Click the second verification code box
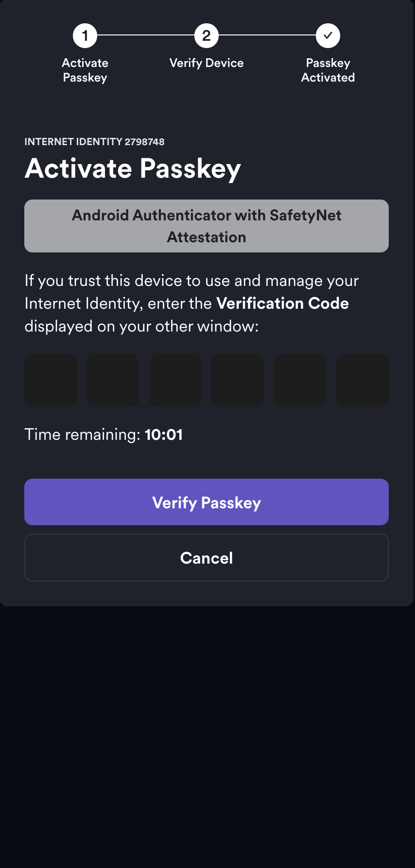Viewport: 415px width, 868px height. 113,380
